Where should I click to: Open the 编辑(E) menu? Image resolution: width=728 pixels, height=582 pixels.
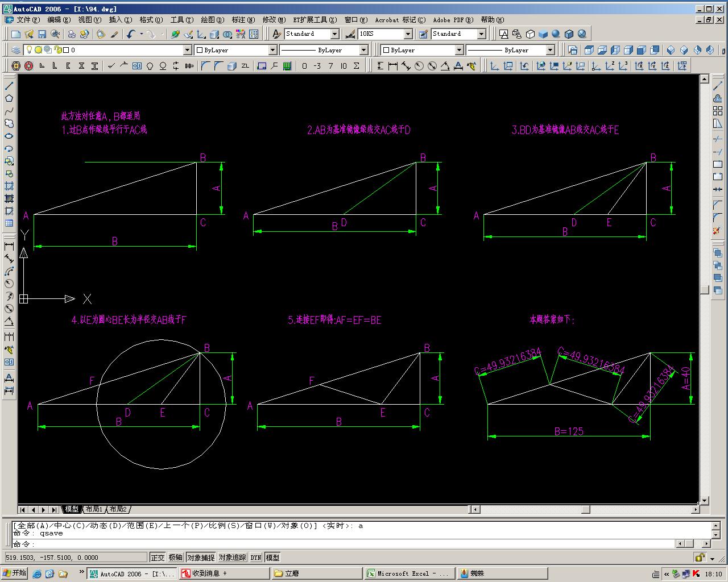coord(59,20)
